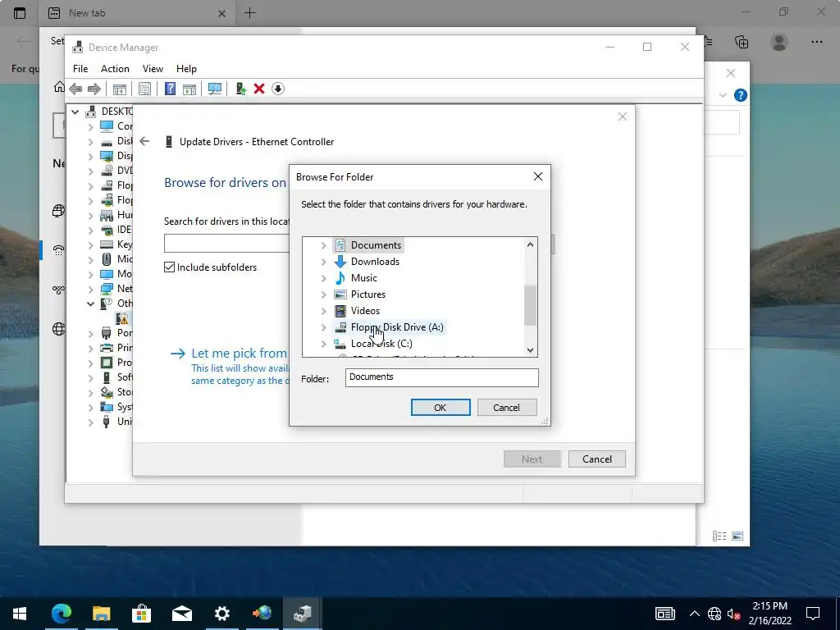840x630 pixels.
Task: Switch to the New tab browser tab
Action: (x=137, y=13)
